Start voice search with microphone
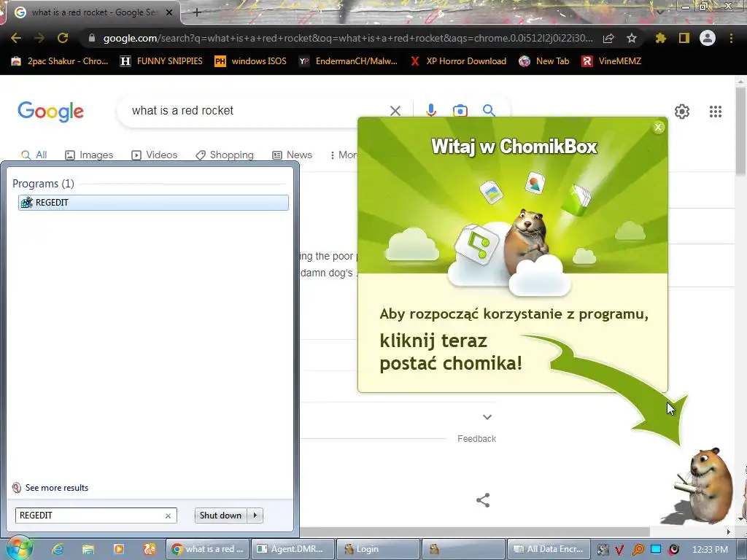747x560 pixels. click(430, 111)
